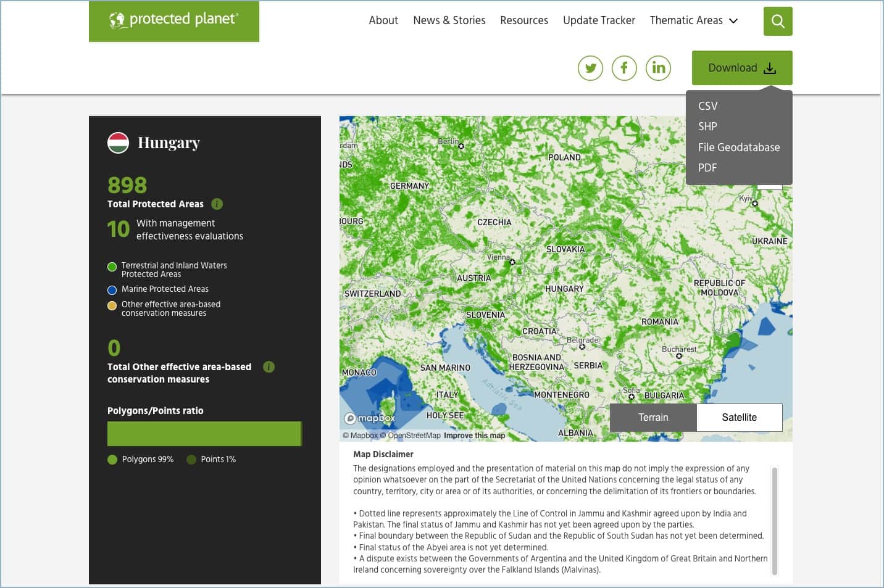Click info icon beside Total Protected Areas
The width and height of the screenshot is (884, 588).
click(x=217, y=204)
